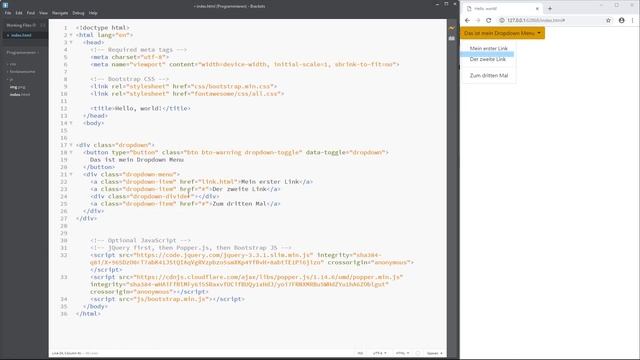Toggle the 'Das ist mein Dropdown Menu' button
640x360 pixels.
(502, 33)
